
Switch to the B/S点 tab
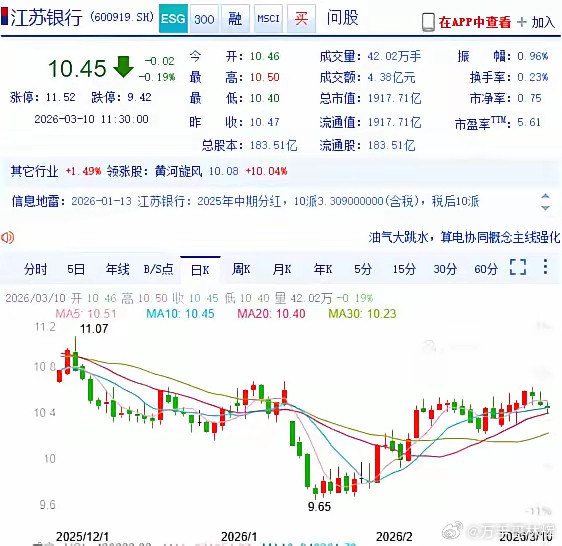158,269
